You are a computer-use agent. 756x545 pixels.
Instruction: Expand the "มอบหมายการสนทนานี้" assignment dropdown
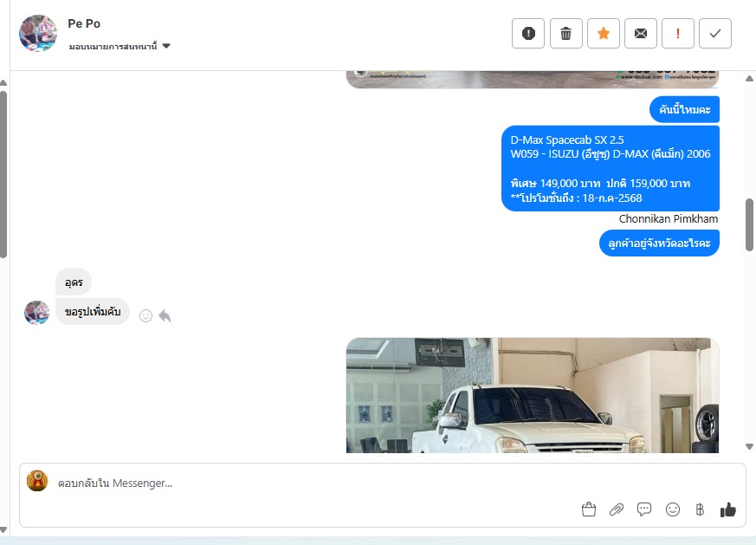pyautogui.click(x=120, y=46)
